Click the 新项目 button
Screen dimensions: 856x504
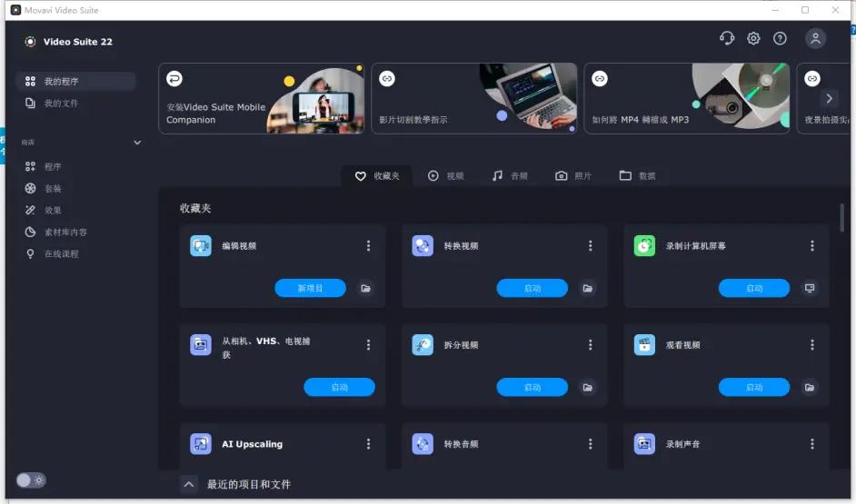tap(310, 288)
